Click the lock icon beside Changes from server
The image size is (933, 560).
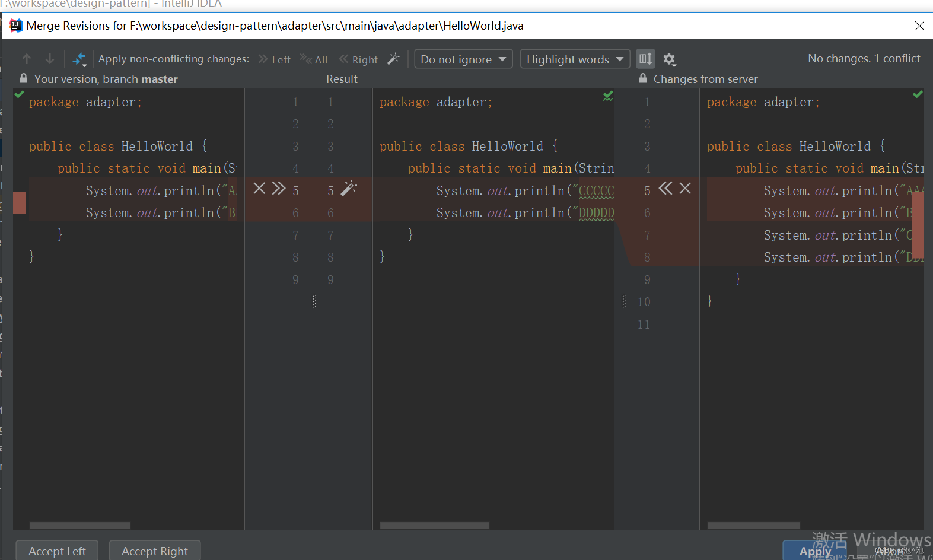pyautogui.click(x=643, y=78)
